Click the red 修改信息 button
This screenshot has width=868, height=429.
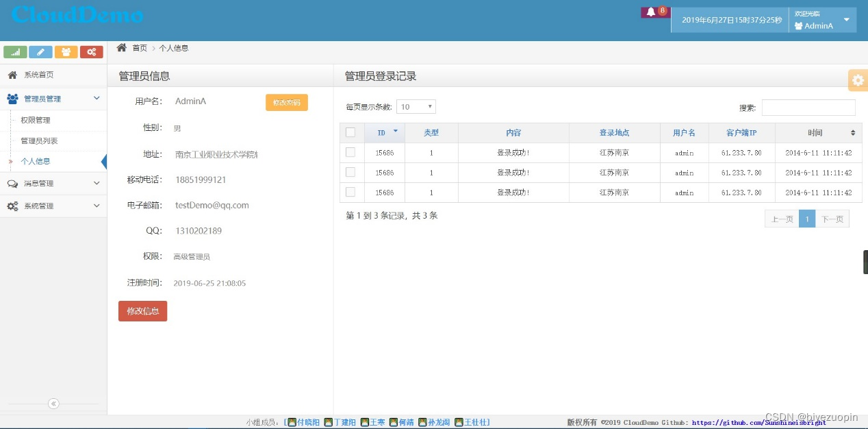coord(142,311)
